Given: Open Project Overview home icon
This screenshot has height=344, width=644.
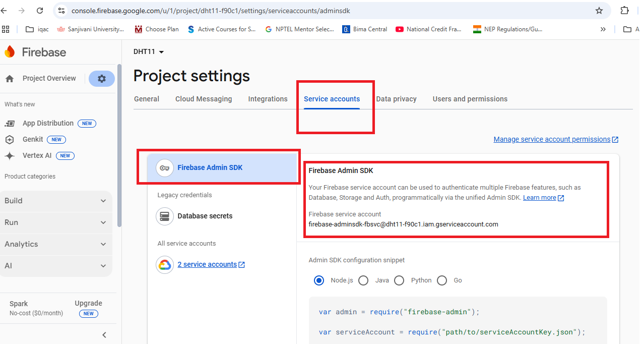Looking at the screenshot, I should (x=10, y=79).
